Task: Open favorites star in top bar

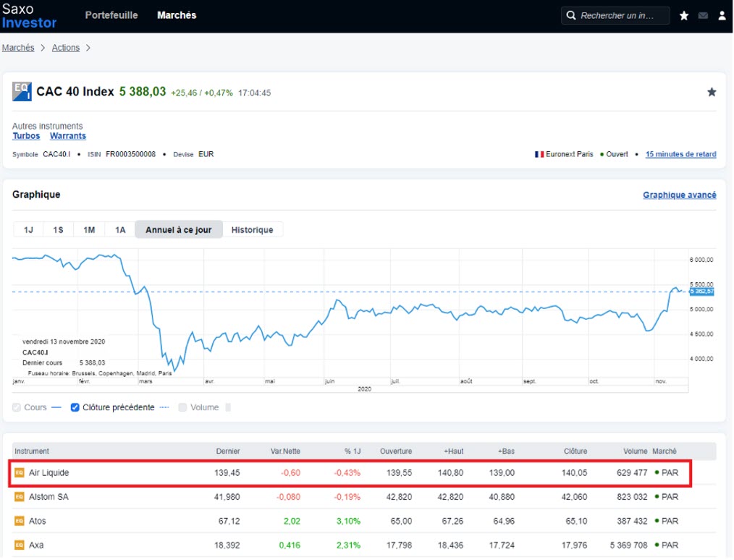Action: pyautogui.click(x=684, y=16)
